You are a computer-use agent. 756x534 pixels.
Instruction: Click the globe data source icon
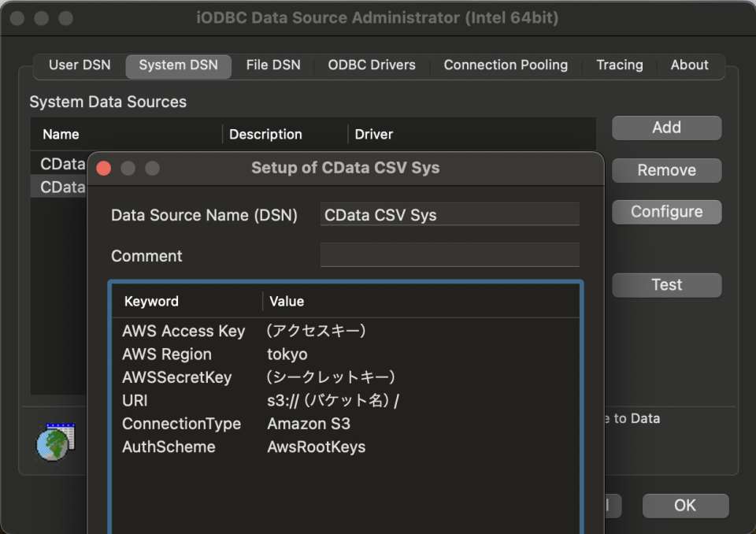[x=55, y=441]
